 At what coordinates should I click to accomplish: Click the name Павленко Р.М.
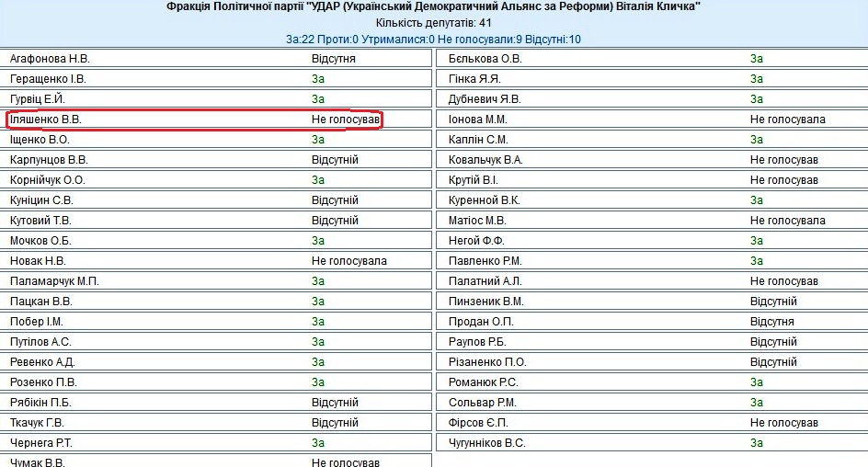[485, 260]
